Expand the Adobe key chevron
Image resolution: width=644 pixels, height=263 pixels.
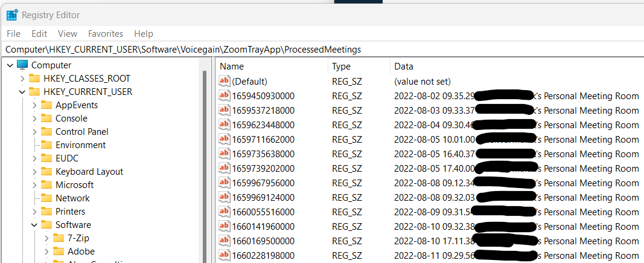click(x=47, y=252)
